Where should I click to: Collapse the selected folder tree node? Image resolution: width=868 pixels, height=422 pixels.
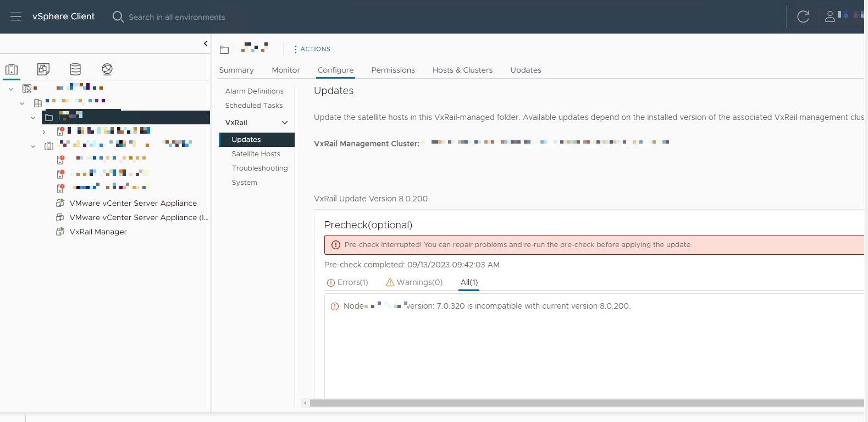[33, 117]
